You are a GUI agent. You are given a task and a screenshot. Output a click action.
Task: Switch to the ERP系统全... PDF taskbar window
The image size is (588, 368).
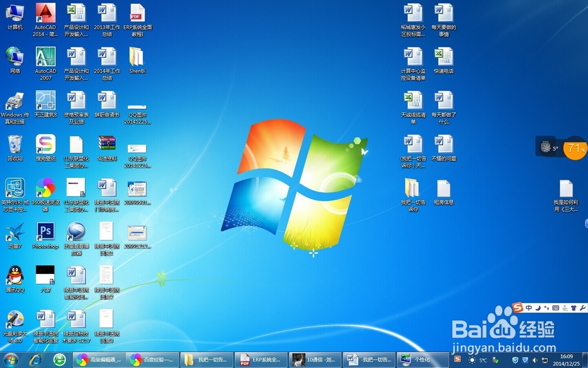pos(260,360)
